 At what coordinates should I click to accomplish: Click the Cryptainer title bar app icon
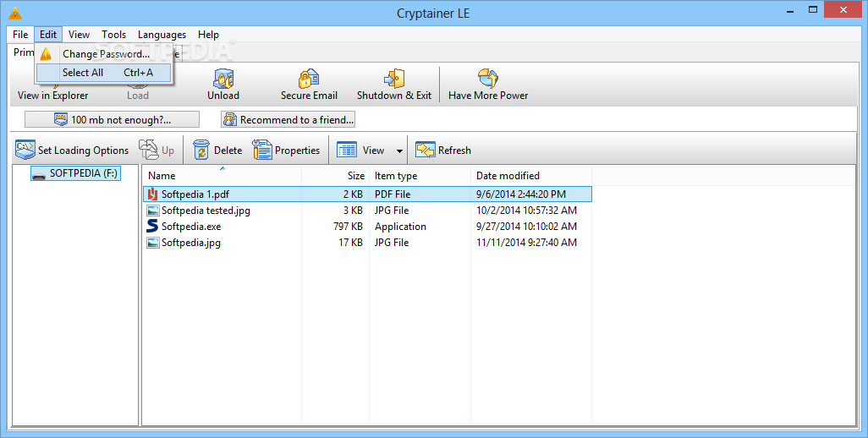tap(15, 13)
